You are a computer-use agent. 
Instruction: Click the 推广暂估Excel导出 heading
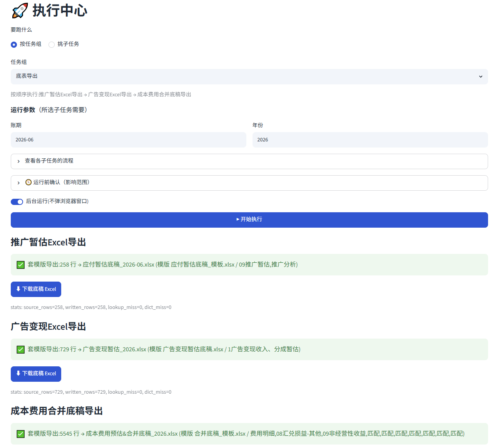click(48, 242)
